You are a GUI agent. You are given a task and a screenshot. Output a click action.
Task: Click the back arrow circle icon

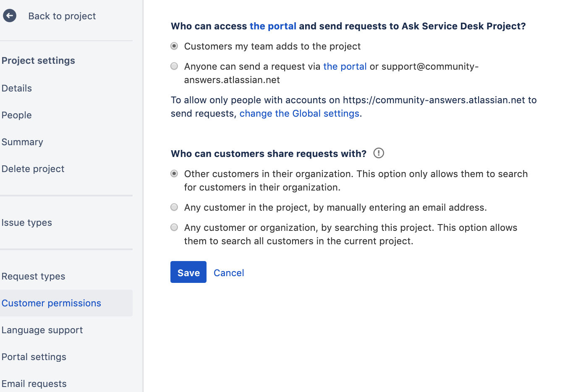click(10, 16)
